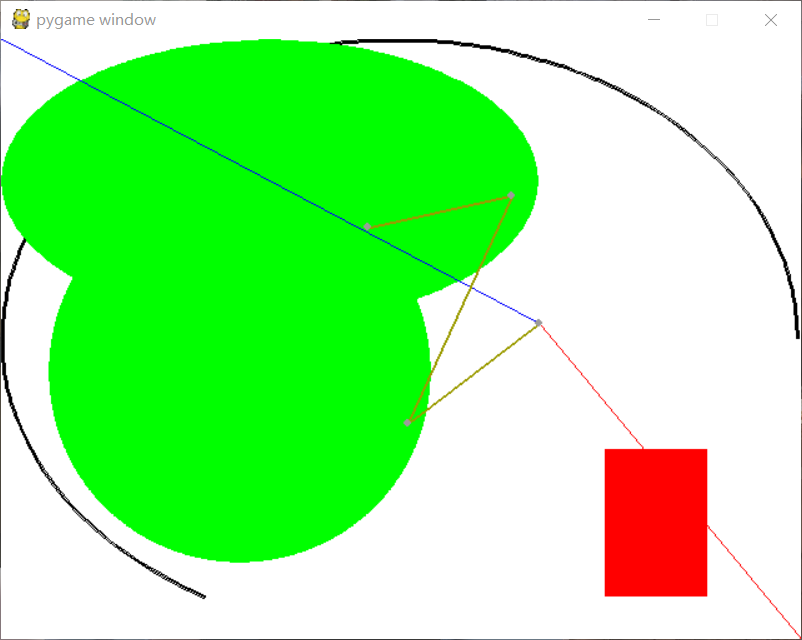Click the red filled rectangle
Image resolution: width=802 pixels, height=640 pixels.
tap(656, 522)
